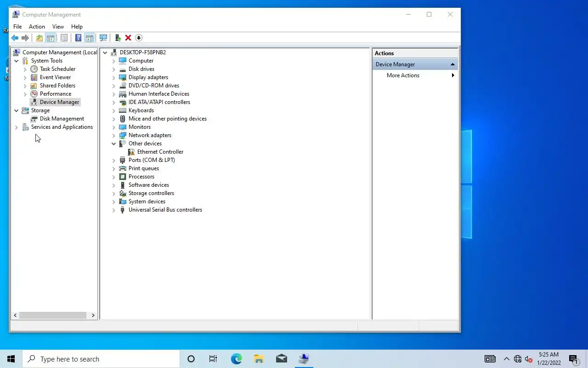Collapse the Device Manager actions header
The width and height of the screenshot is (588, 368).
click(x=452, y=64)
